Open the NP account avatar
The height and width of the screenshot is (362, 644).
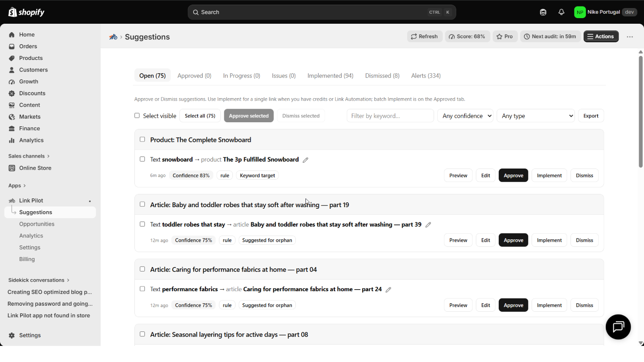point(580,12)
